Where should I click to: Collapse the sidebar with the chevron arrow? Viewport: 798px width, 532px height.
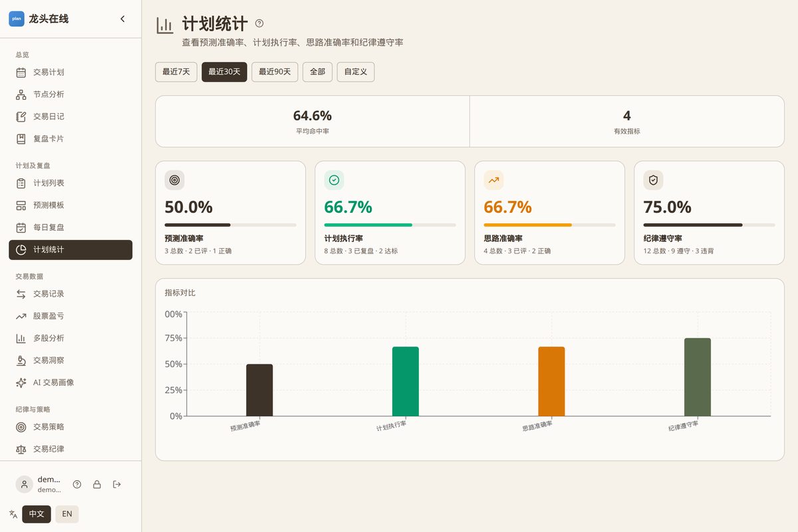[x=122, y=19]
